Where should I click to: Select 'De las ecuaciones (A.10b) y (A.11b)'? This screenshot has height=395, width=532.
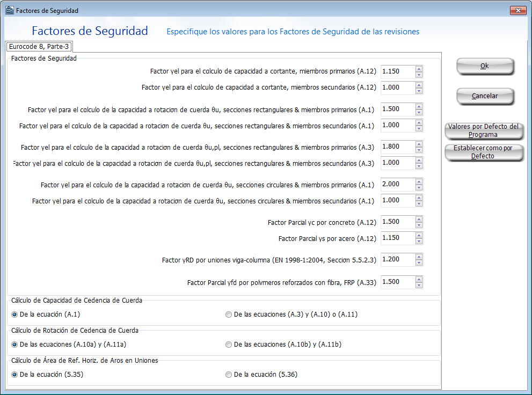[229, 345]
